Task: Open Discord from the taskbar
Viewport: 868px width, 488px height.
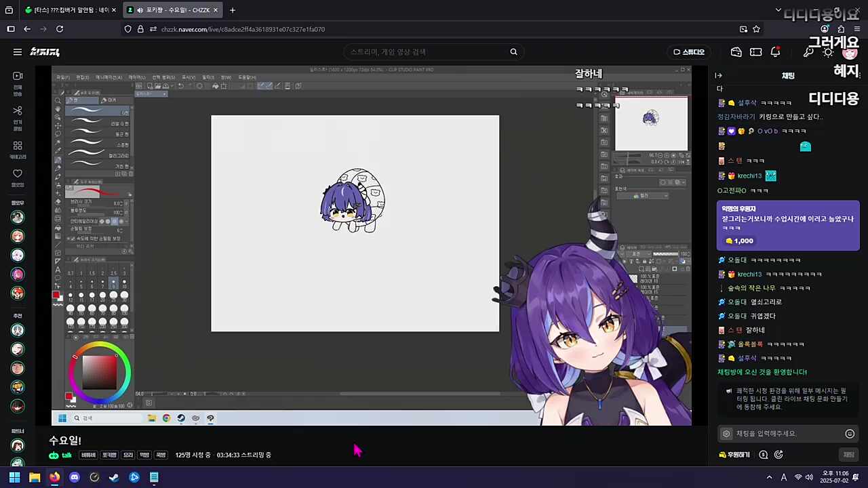Action: [x=75, y=477]
